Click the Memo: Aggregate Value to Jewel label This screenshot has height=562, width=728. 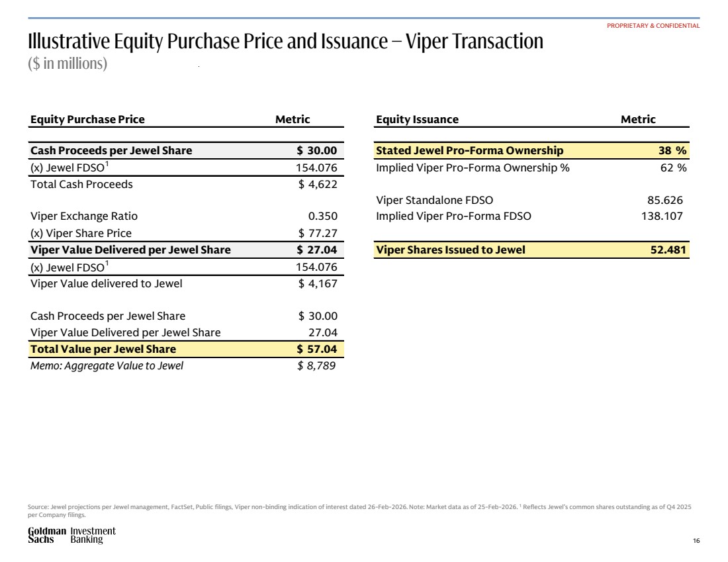(x=107, y=365)
